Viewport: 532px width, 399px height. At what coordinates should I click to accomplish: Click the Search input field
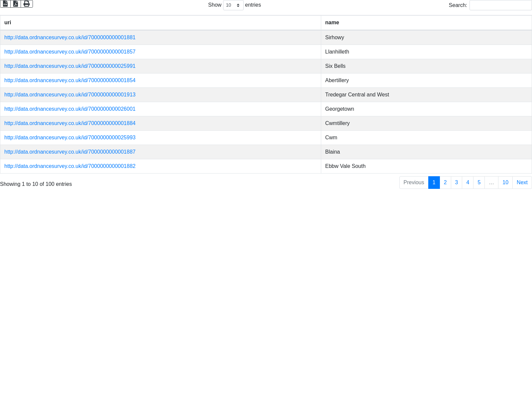coord(500,5)
